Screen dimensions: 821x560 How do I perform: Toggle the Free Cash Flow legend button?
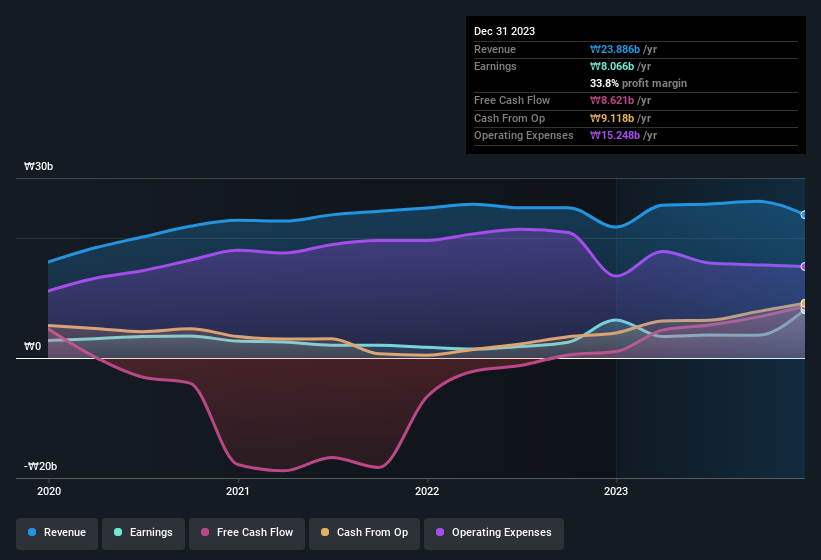click(247, 533)
